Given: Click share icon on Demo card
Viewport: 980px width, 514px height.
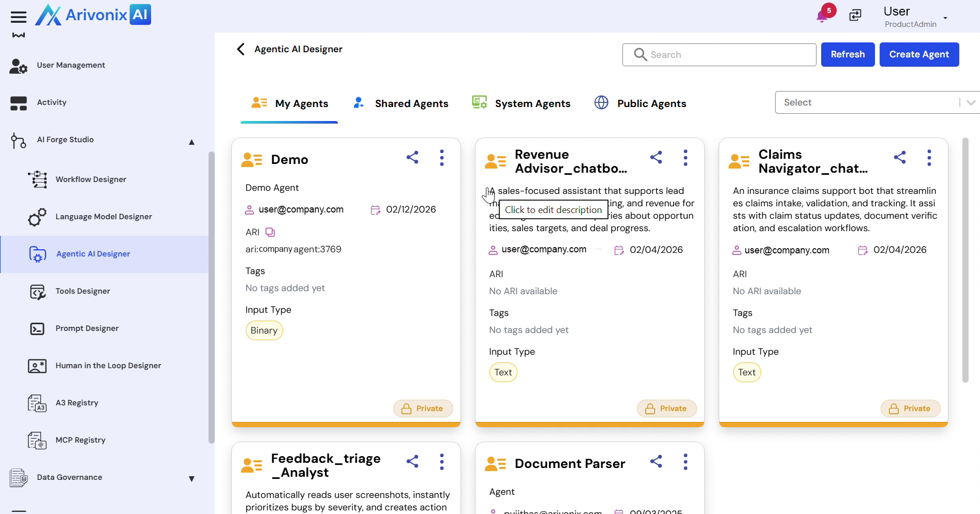Looking at the screenshot, I should pyautogui.click(x=412, y=158).
